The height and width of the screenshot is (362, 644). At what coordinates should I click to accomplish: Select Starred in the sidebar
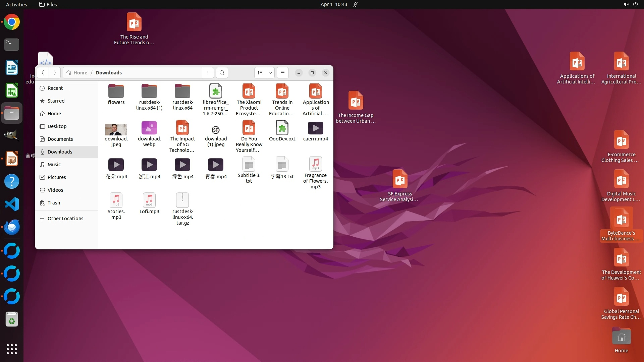[56, 101]
